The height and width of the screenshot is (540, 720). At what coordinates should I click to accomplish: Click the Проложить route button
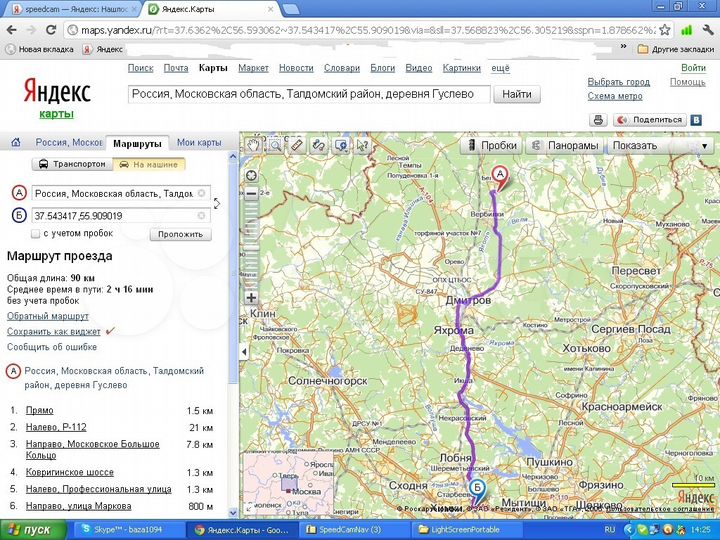coord(180,234)
